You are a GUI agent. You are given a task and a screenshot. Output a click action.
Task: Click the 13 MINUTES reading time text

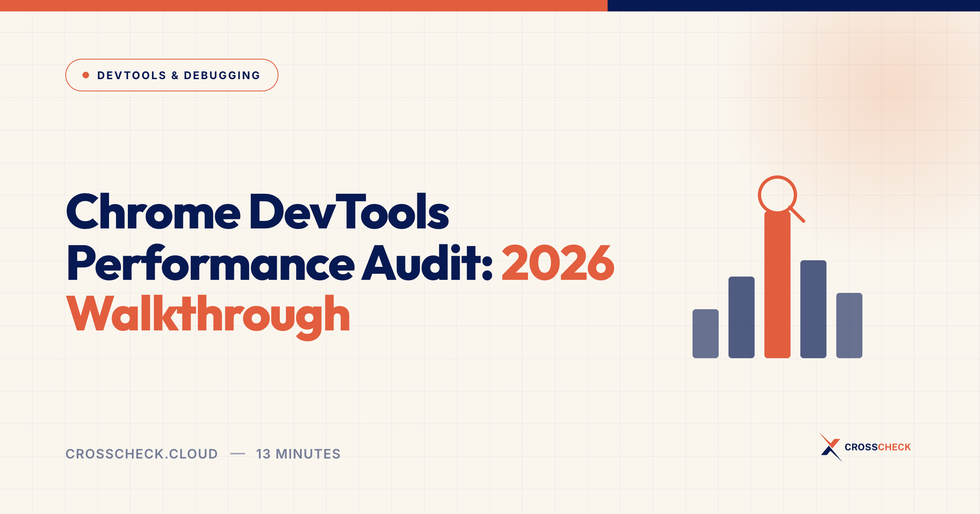tap(298, 454)
